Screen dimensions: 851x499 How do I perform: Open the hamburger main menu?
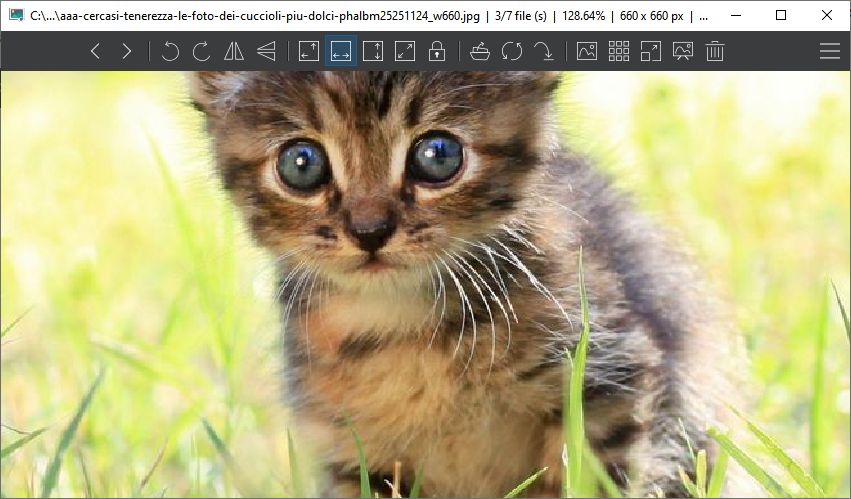click(830, 52)
